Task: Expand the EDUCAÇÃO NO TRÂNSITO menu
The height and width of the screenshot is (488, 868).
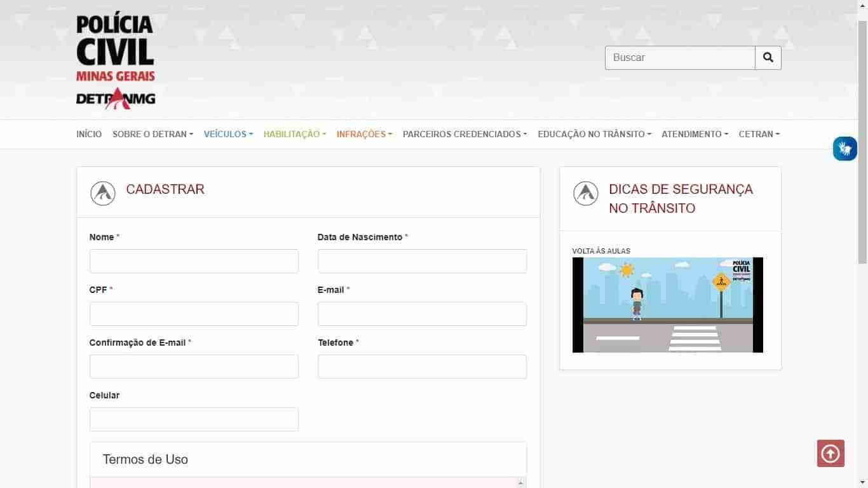Action: (594, 134)
